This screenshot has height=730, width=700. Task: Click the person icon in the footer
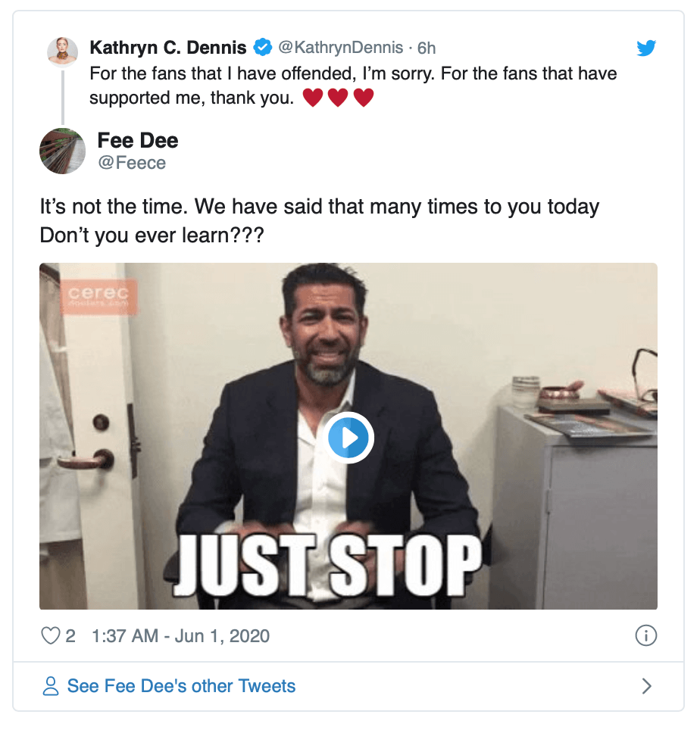52,687
